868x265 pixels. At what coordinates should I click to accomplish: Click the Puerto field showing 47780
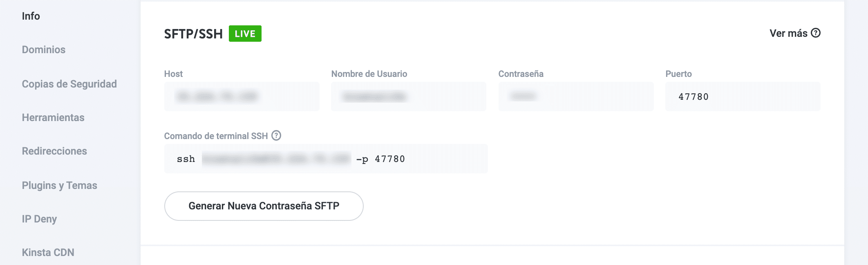point(742,97)
